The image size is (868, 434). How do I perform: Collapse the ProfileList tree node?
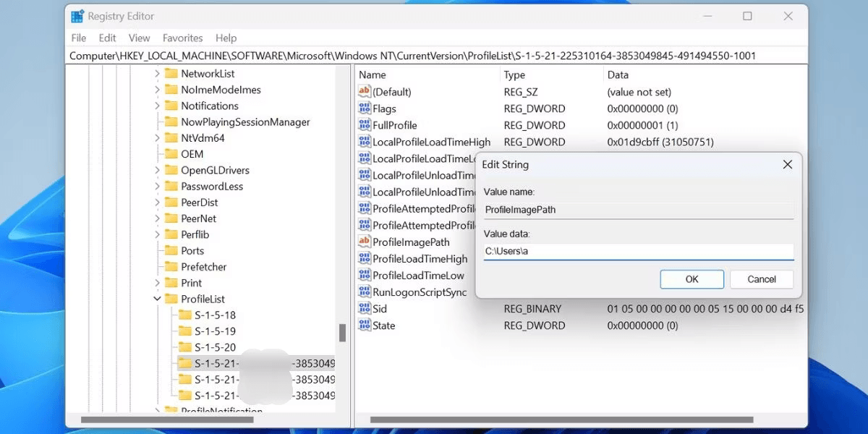pos(157,298)
